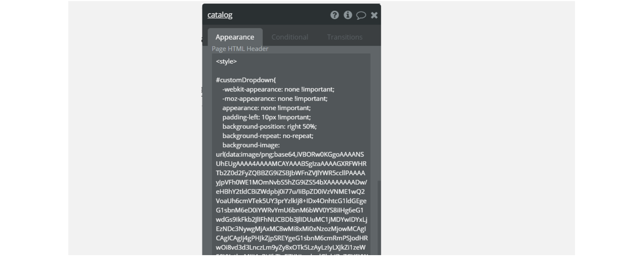Click the -moz-appearance line
The height and width of the screenshot is (259, 644).
tap(274, 99)
